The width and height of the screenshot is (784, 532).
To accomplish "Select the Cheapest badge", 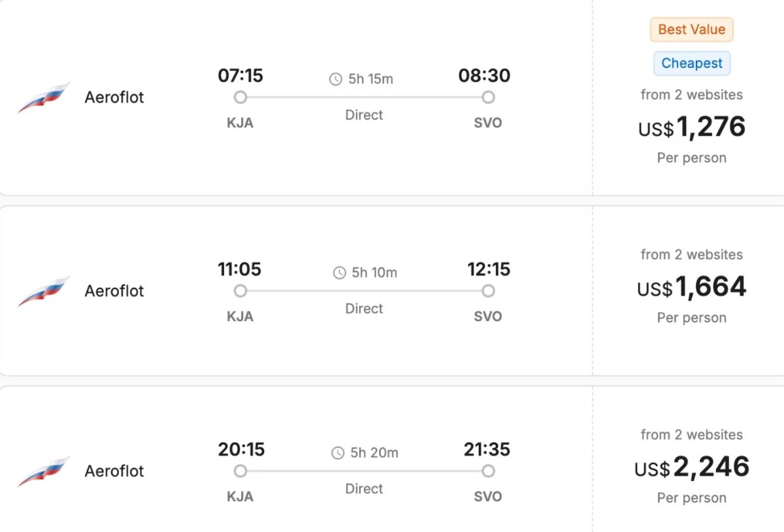I will click(x=692, y=63).
